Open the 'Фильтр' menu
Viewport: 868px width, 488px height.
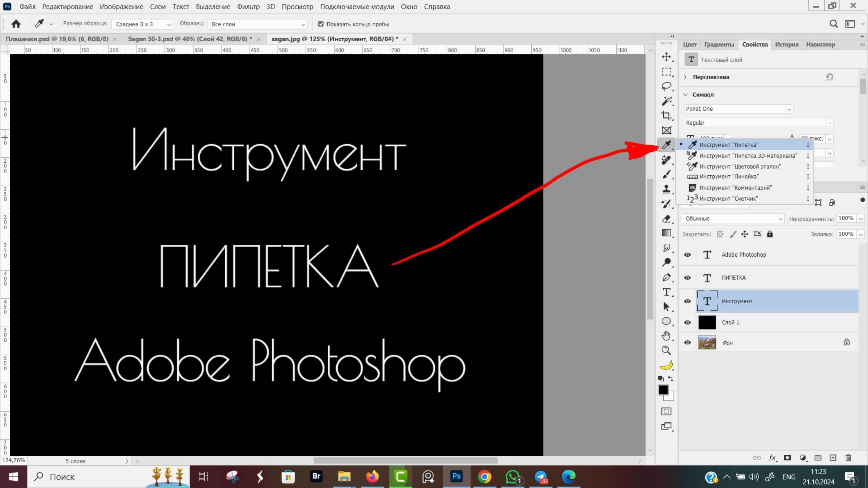click(x=248, y=7)
